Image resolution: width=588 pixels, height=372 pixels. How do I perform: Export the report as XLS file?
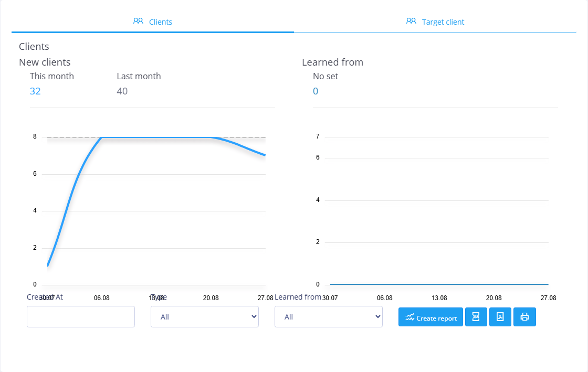476,317
